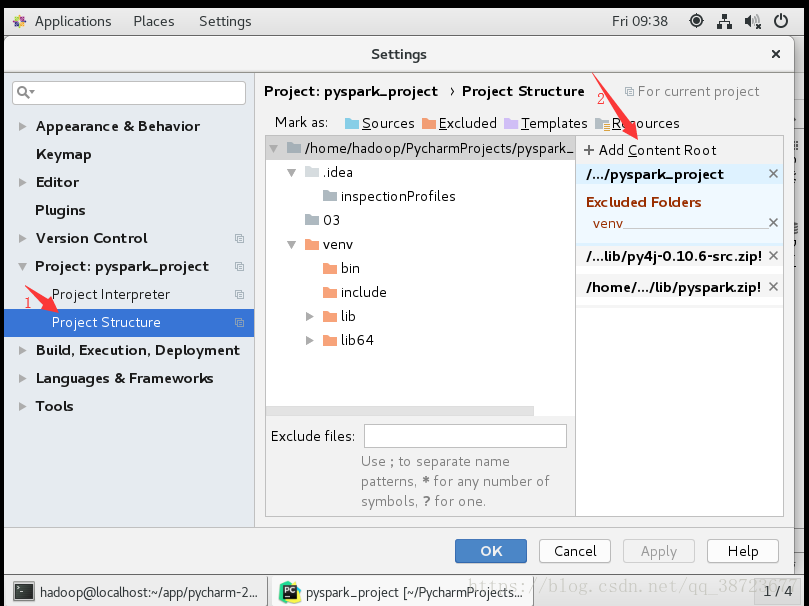This screenshot has width=809, height=606.
Task: Focus the Exclude files input field
Action: [465, 436]
